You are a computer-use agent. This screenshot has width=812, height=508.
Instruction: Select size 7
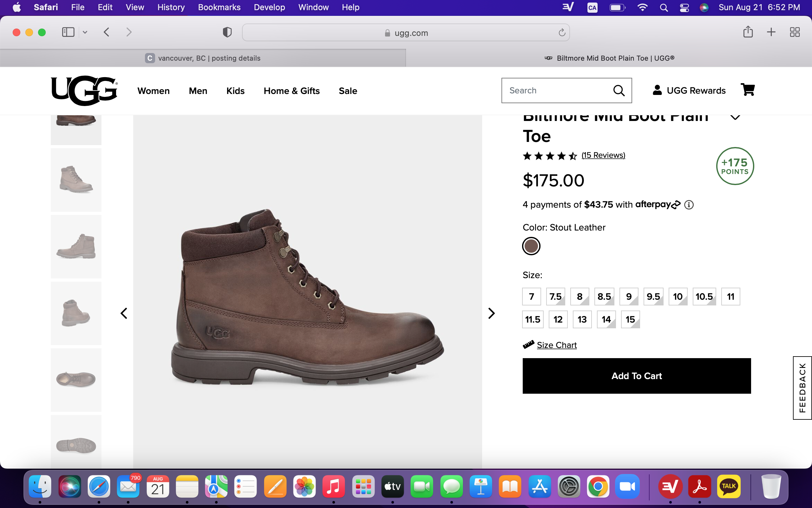point(532,296)
